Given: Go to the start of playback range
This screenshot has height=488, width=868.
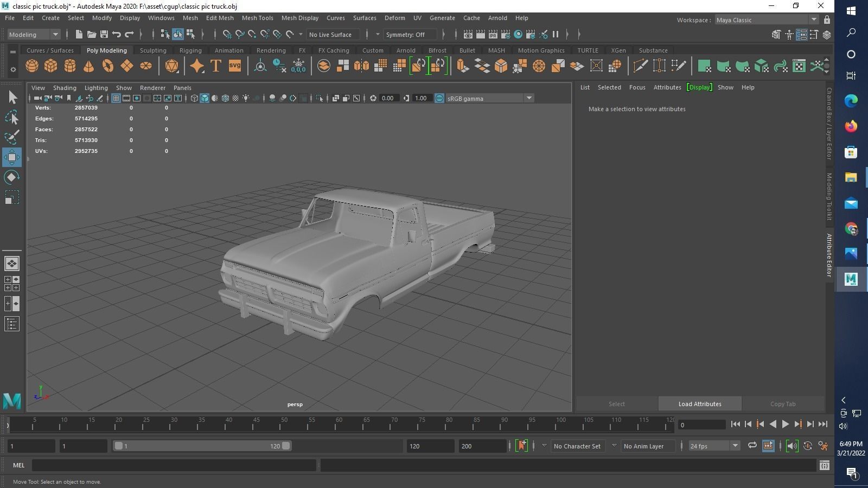Looking at the screenshot, I should [736, 425].
